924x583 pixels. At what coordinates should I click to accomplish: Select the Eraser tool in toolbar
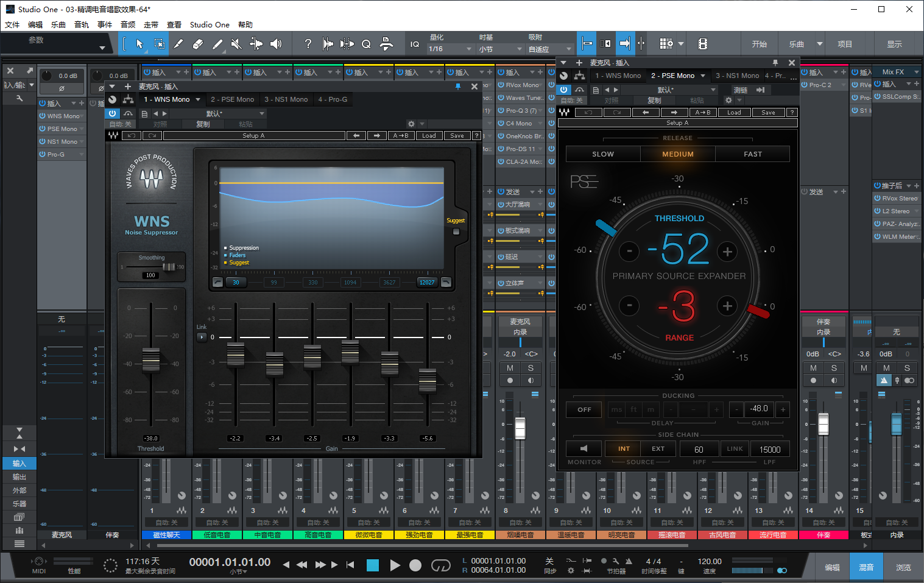click(x=198, y=44)
